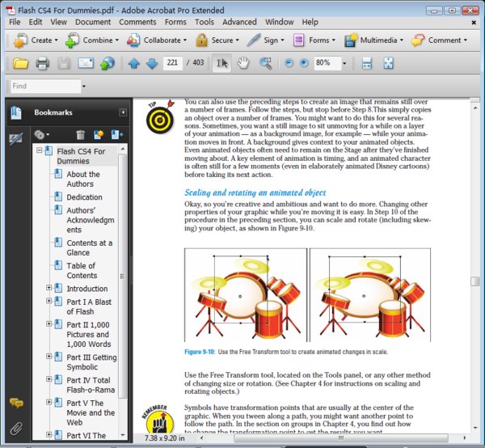Screen dimensions: 485x448
Task: Activate the Marquee Zoom tool
Action: [265, 63]
